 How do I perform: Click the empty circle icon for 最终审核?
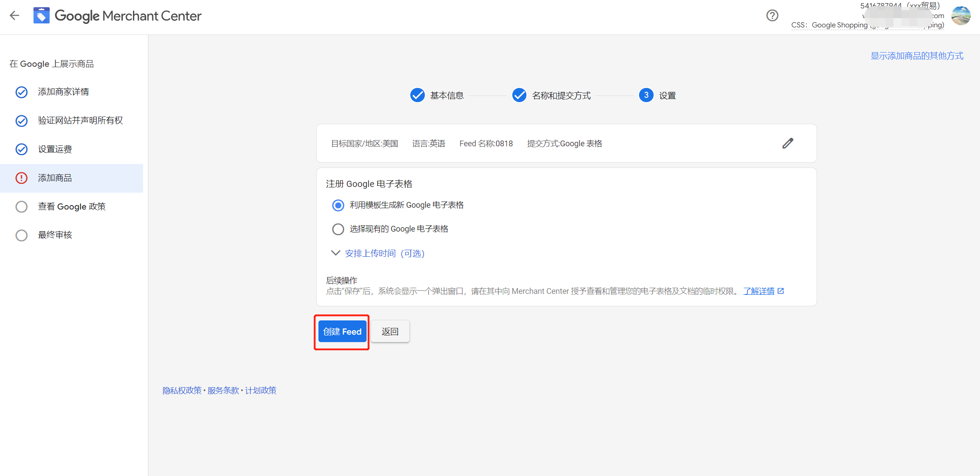tap(22, 235)
